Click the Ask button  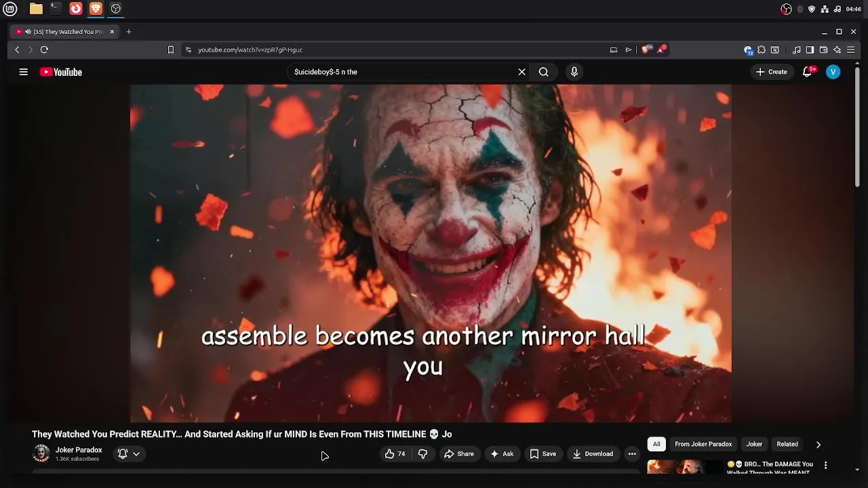tap(502, 454)
